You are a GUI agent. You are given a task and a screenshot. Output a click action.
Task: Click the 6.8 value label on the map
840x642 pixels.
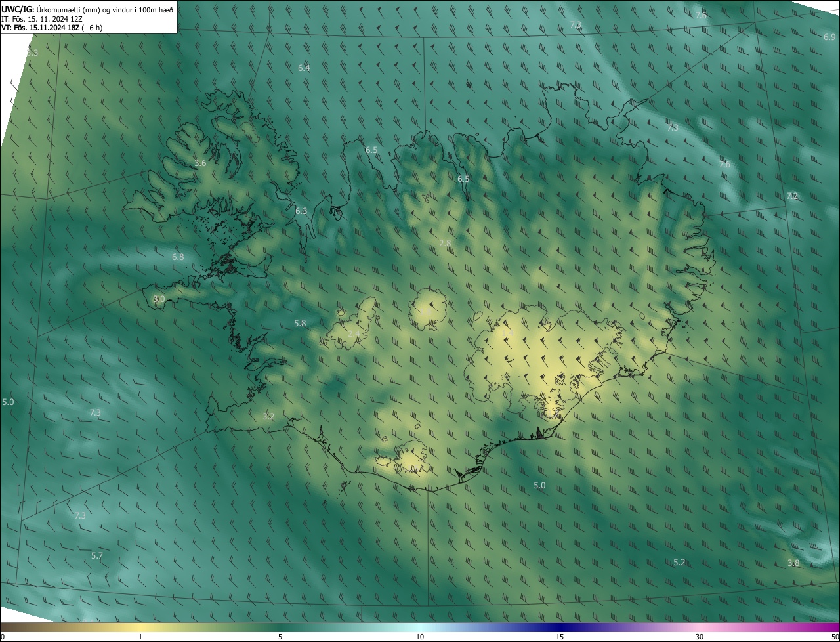[x=178, y=257]
